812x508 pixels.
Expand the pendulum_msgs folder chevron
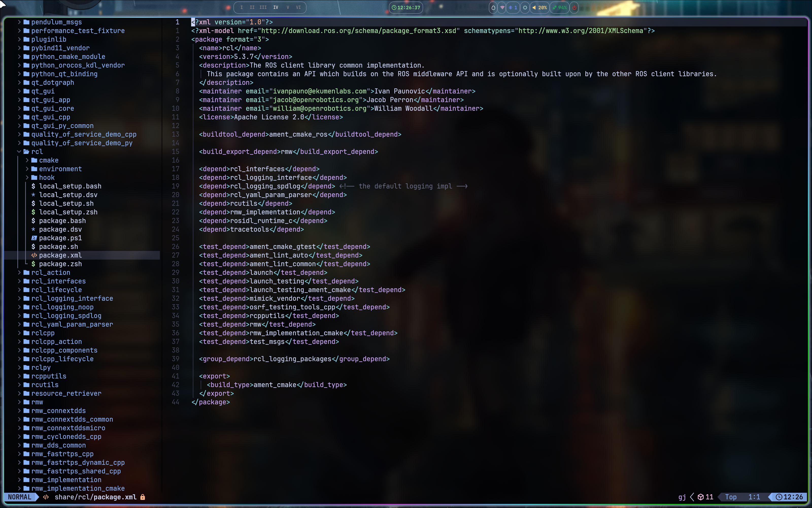click(19, 22)
